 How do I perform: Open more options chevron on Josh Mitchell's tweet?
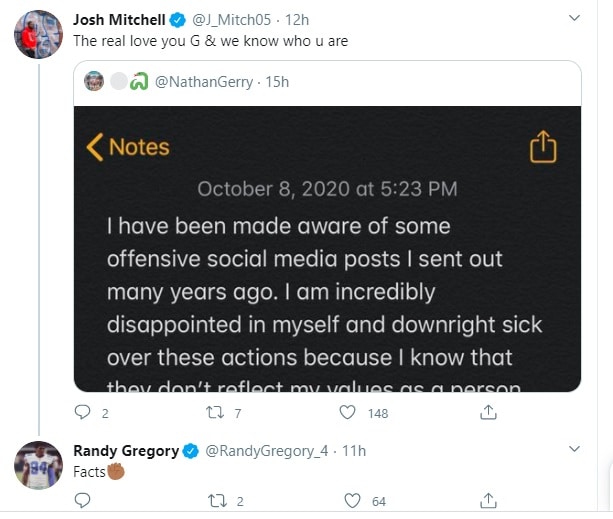(x=574, y=18)
